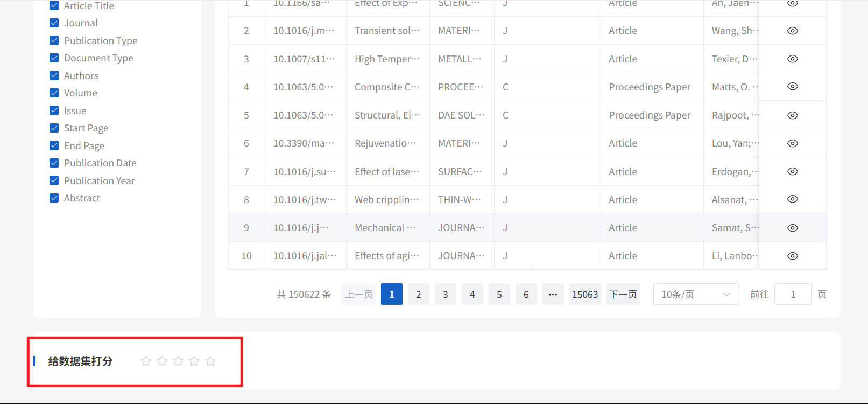
Task: Click the eye icon for row 2
Action: pos(792,31)
